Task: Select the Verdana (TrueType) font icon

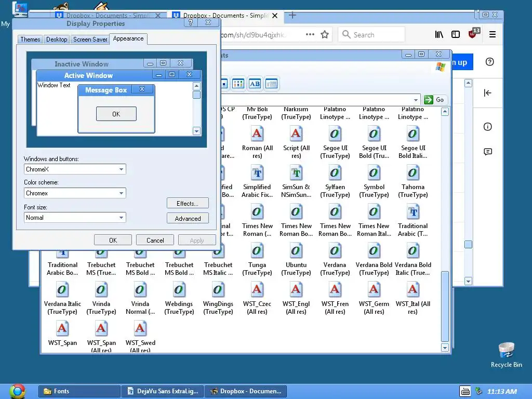Action: pos(335,251)
